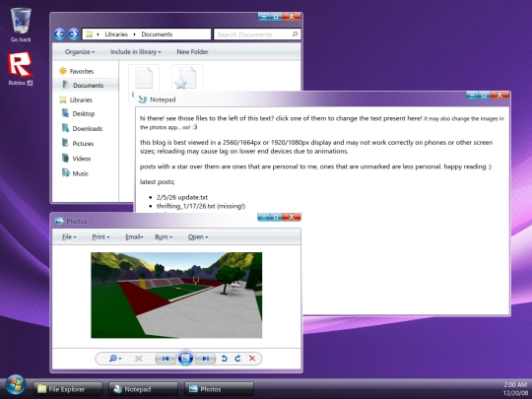Select Downloads in the sidebar

click(82, 128)
